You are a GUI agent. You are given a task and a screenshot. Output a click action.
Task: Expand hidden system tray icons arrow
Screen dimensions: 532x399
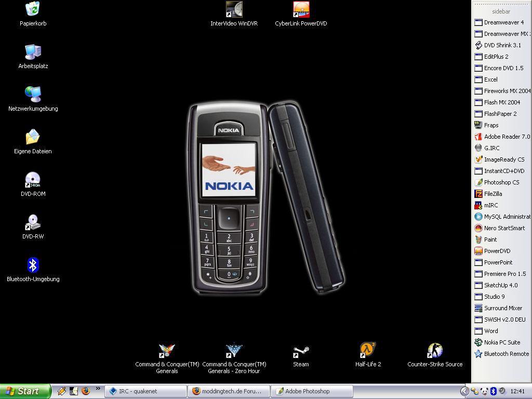[464, 391]
